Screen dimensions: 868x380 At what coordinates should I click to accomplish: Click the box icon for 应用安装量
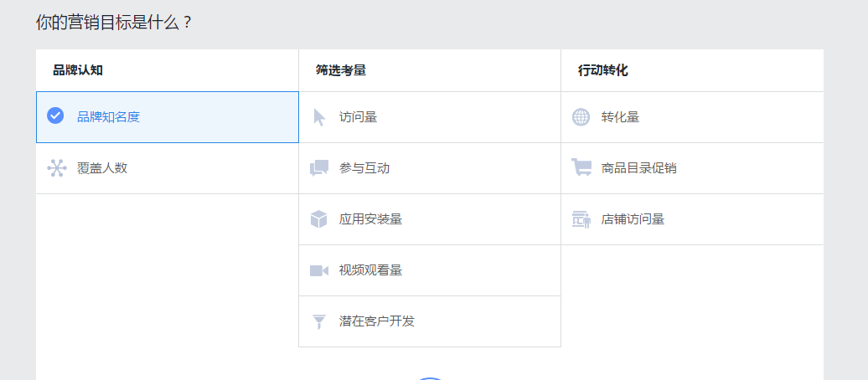(x=319, y=219)
